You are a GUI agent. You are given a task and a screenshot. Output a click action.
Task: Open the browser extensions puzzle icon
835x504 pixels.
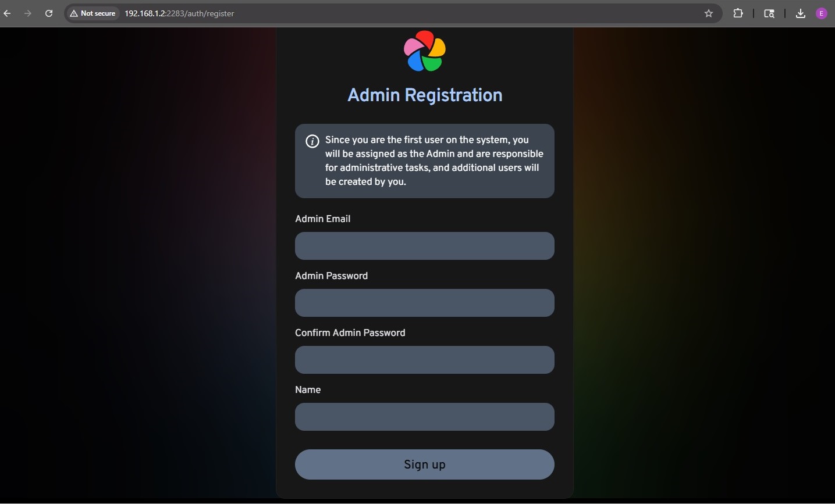click(738, 13)
